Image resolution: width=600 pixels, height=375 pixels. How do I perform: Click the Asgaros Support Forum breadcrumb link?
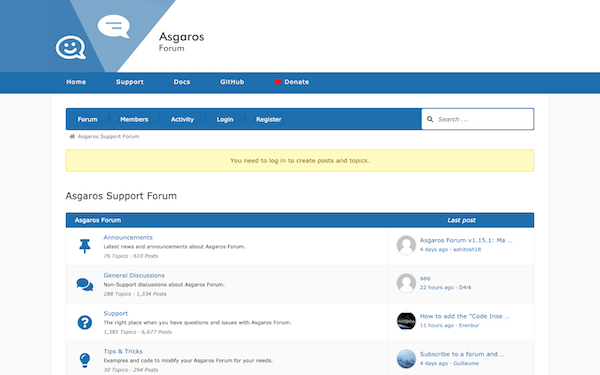(109, 137)
